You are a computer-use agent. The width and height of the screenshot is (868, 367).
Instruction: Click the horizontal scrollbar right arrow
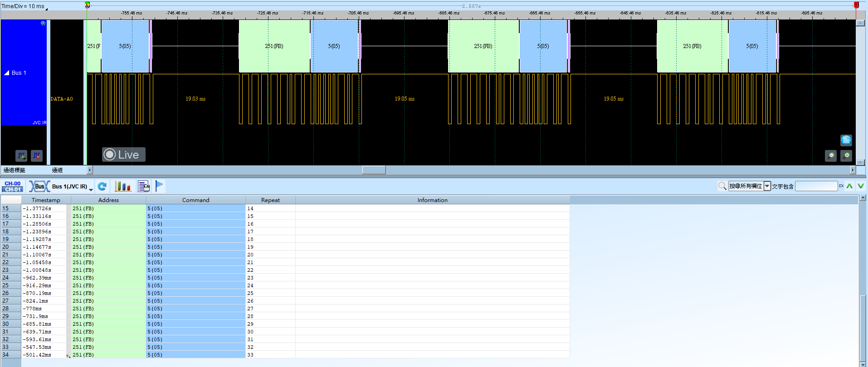(853, 170)
